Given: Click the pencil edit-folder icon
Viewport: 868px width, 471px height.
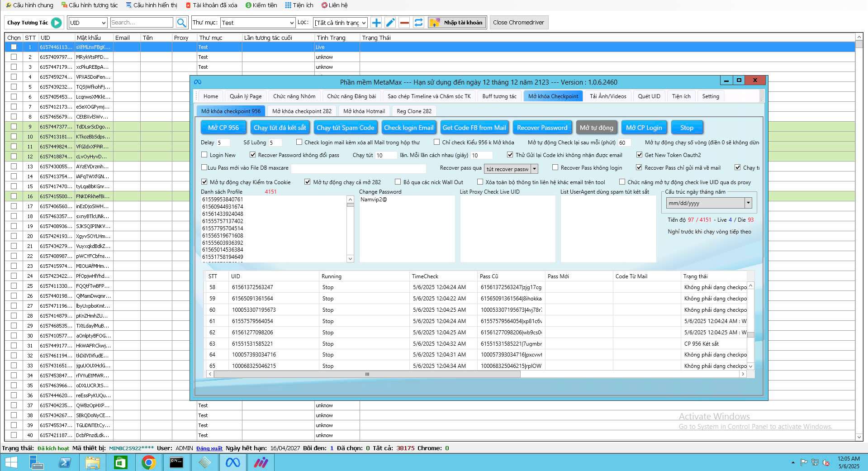Looking at the screenshot, I should coord(390,23).
